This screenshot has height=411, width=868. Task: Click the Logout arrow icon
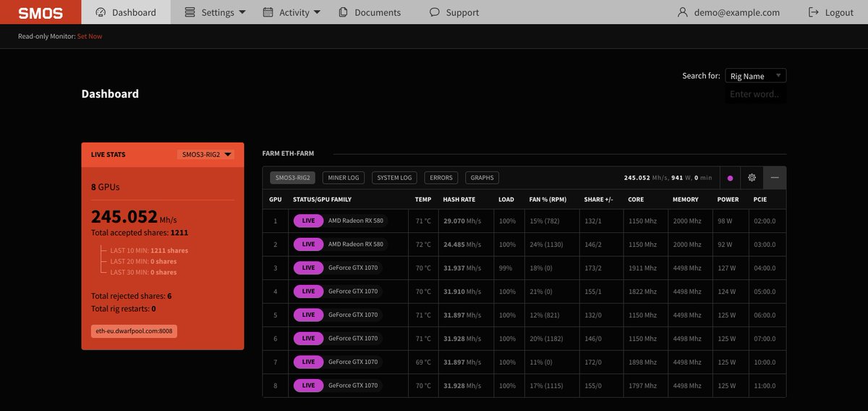pyautogui.click(x=813, y=12)
